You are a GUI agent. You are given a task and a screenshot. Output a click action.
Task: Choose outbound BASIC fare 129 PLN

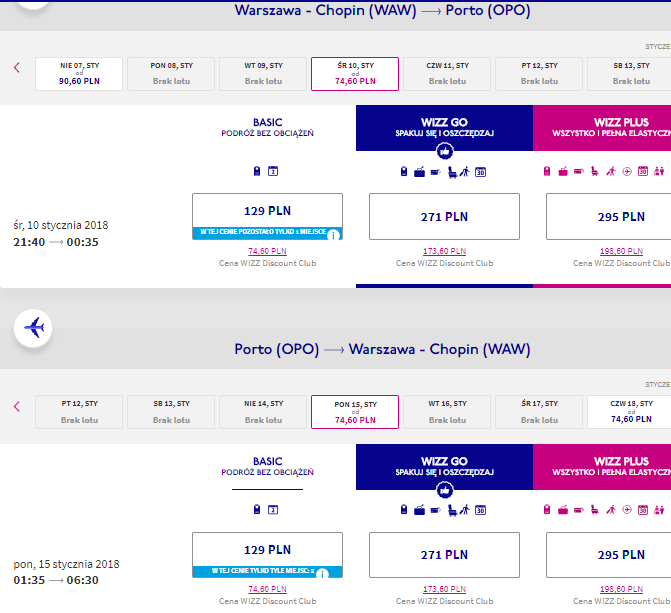[267, 216]
